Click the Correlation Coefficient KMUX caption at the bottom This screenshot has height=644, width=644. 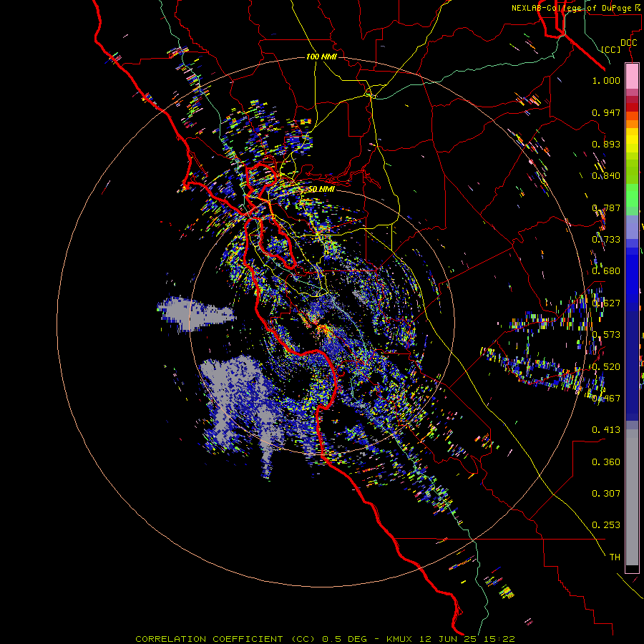pyautogui.click(x=325, y=639)
